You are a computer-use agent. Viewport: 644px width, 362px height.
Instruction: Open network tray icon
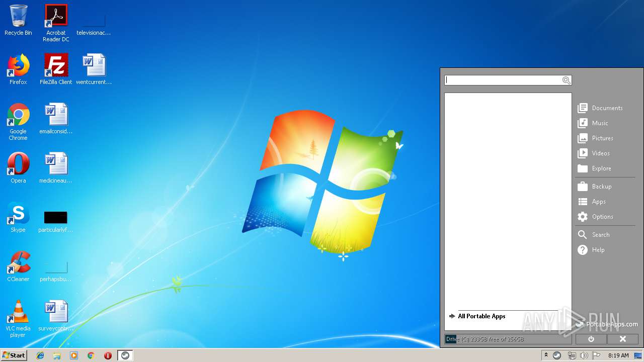click(572, 355)
